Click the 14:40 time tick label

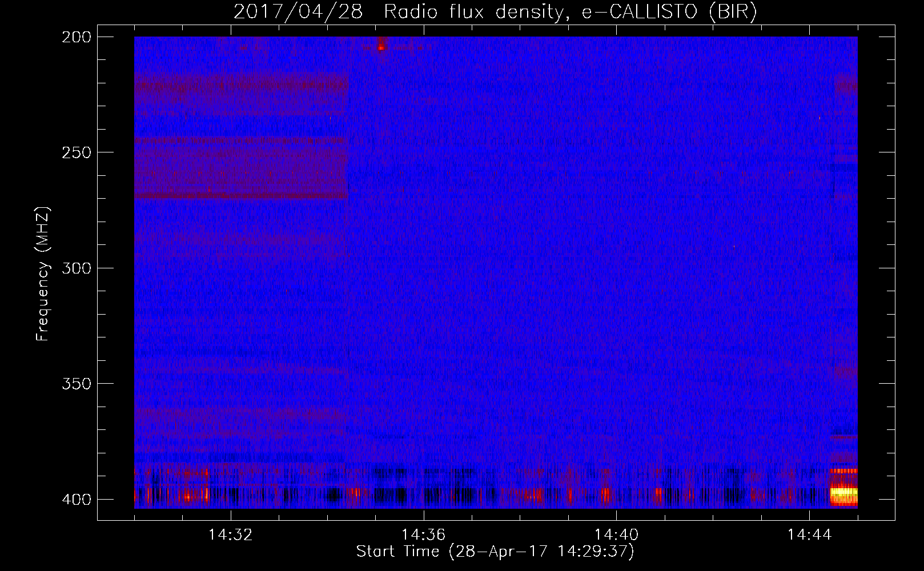point(616,534)
